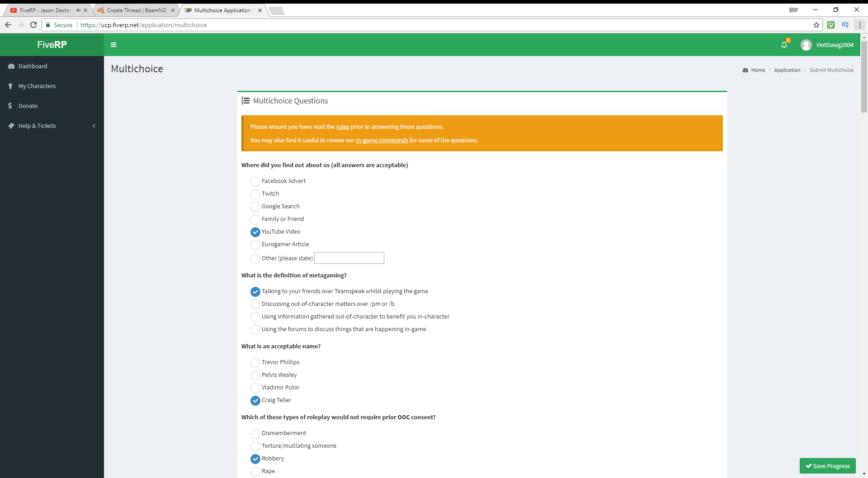Select Dismemberment radio option

pos(255,434)
